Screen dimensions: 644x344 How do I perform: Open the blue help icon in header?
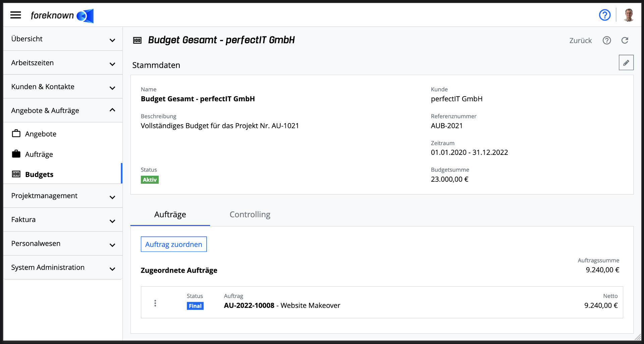pos(605,15)
